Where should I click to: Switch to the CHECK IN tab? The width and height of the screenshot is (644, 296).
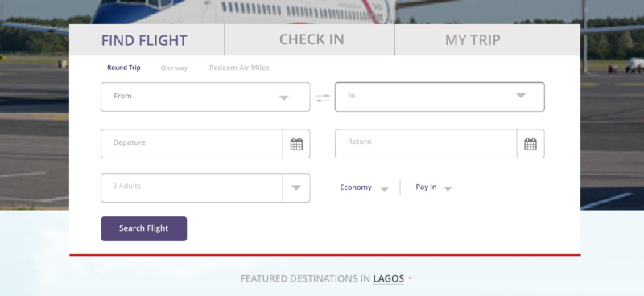click(312, 39)
